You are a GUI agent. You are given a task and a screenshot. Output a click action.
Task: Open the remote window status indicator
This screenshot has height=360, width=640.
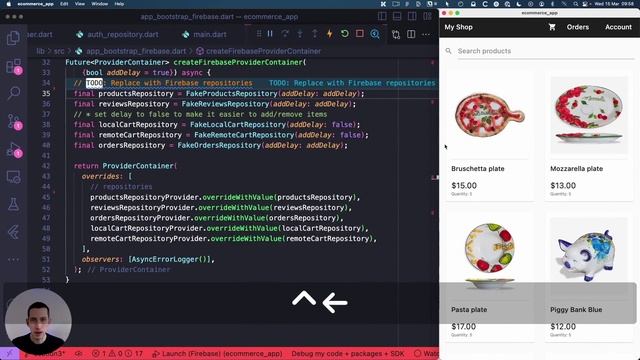[x=9, y=353]
